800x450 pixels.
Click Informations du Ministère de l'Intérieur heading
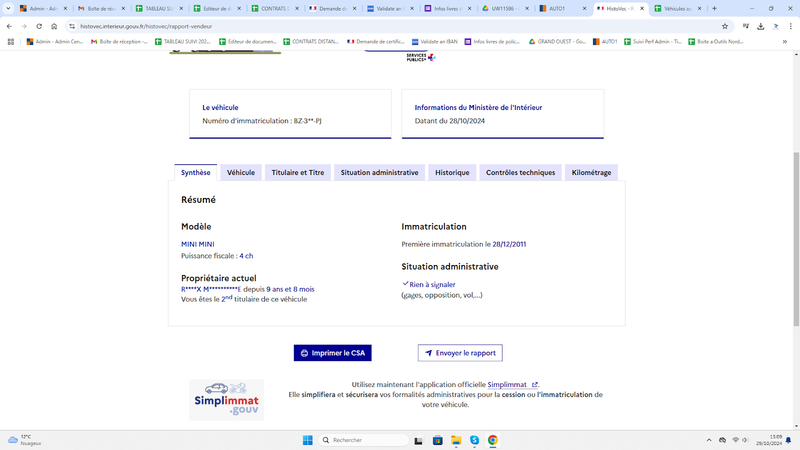(478, 108)
